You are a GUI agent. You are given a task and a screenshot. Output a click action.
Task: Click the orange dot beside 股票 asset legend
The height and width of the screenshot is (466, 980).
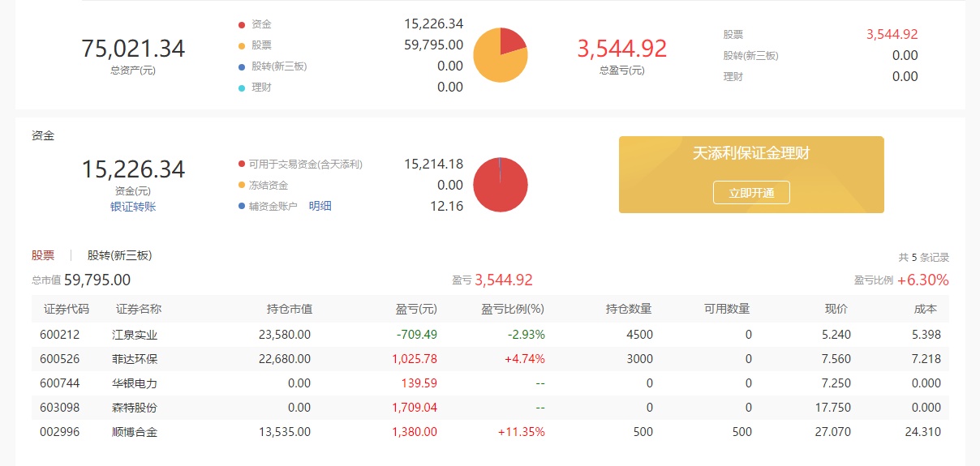[x=242, y=46]
